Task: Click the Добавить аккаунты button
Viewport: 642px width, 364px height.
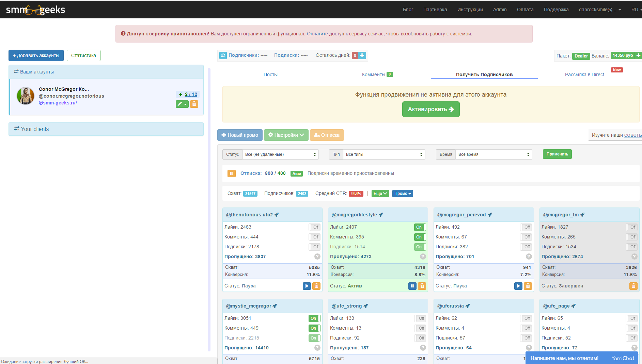Action: 36,55
